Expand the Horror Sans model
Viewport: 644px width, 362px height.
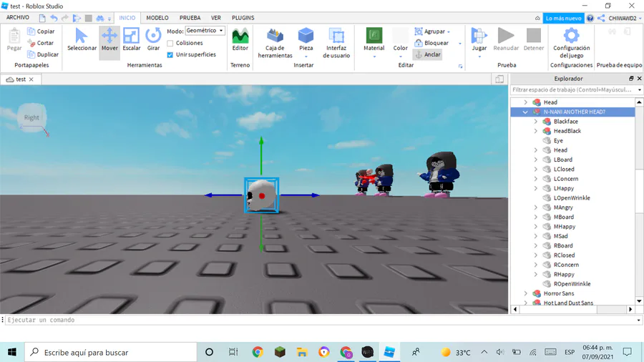(525, 293)
